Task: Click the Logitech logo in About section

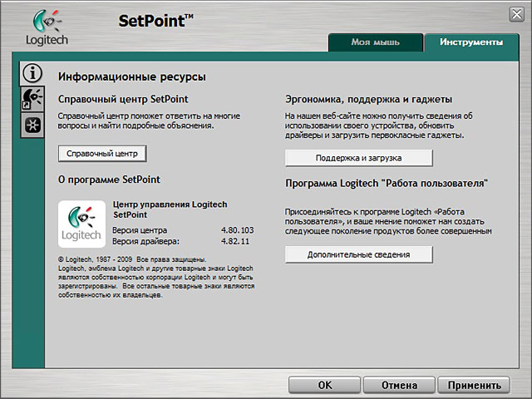Action: point(81,224)
